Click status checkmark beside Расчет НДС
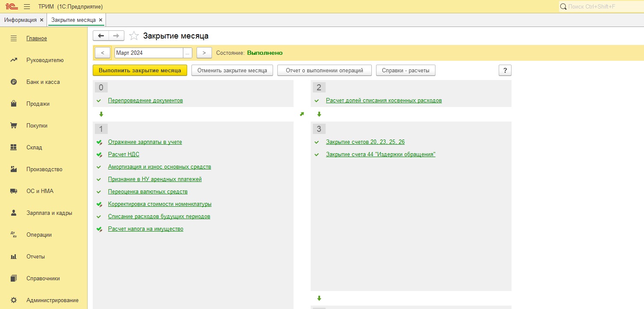Screen dimensions: 644x309 click(x=99, y=154)
